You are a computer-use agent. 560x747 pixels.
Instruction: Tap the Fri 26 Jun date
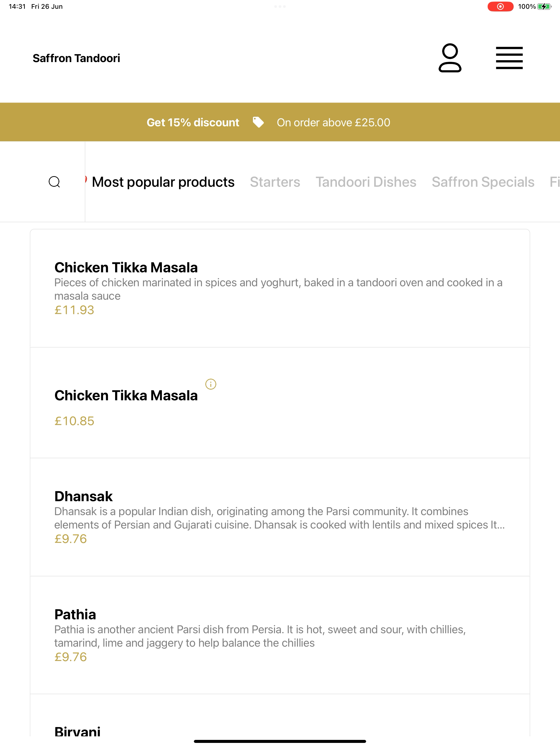[47, 6]
